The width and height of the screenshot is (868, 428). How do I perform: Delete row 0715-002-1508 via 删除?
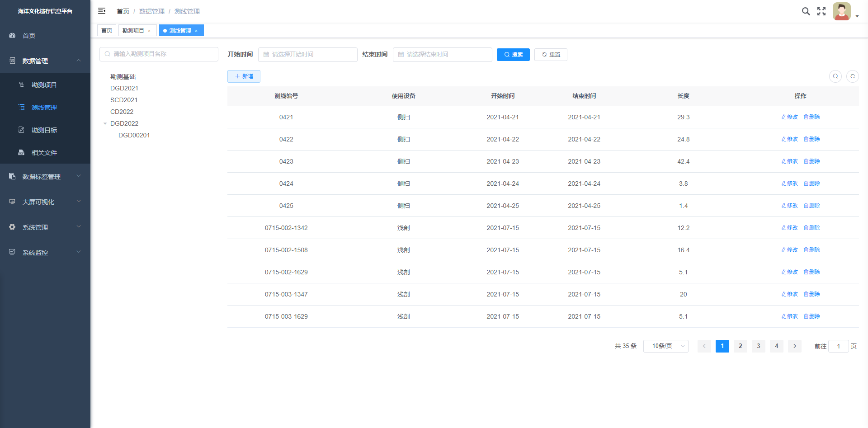click(812, 250)
